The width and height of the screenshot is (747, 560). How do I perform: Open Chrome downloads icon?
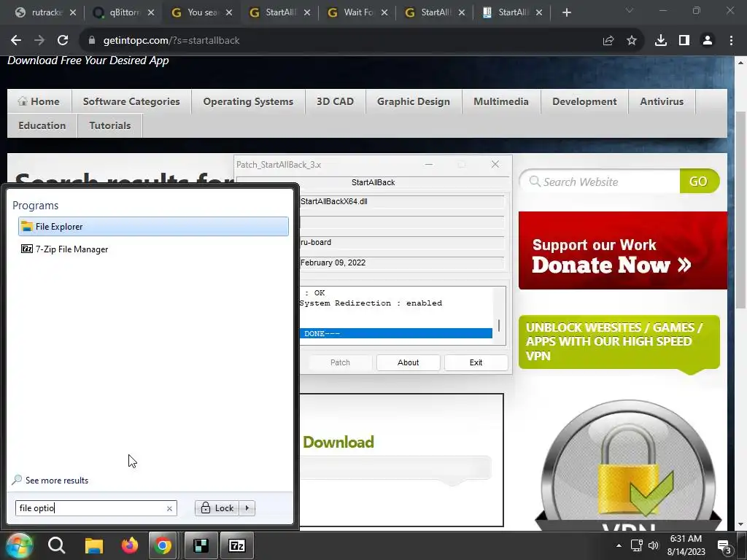tap(661, 41)
